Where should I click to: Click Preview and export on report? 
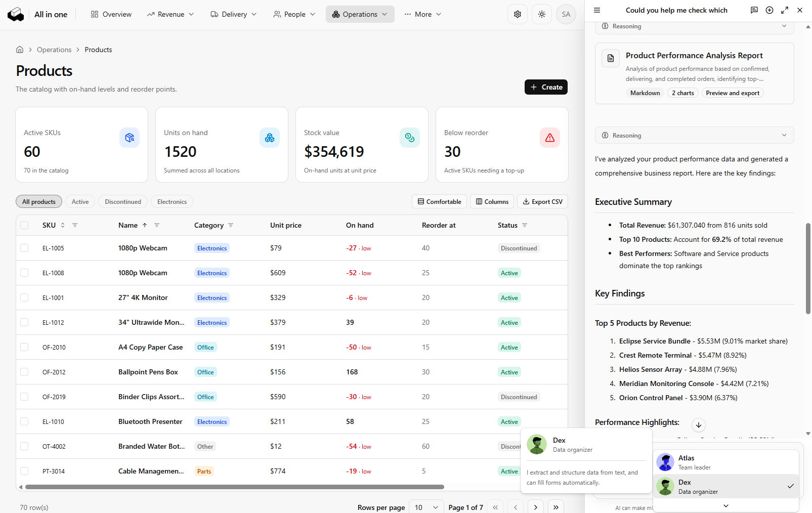733,93
